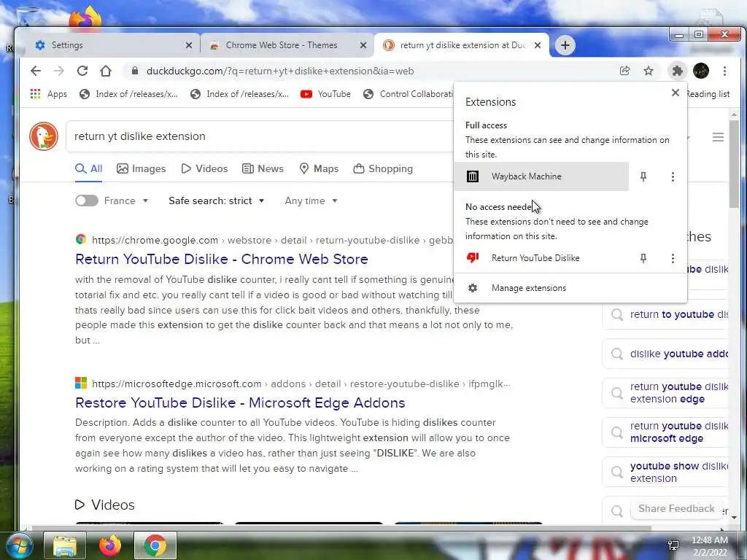Image resolution: width=747 pixels, height=560 pixels.
Task: Open Return YouTube Dislike - Chrome Web Store result
Action: [222, 259]
